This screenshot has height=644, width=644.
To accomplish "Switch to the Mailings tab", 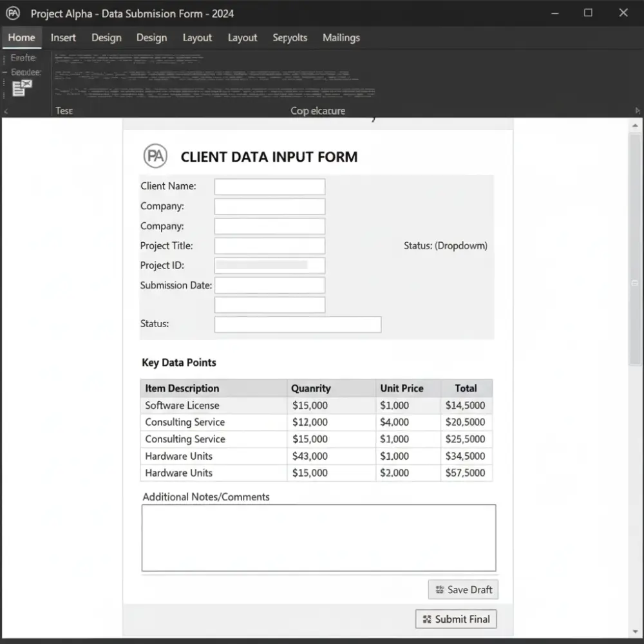I will (x=341, y=37).
